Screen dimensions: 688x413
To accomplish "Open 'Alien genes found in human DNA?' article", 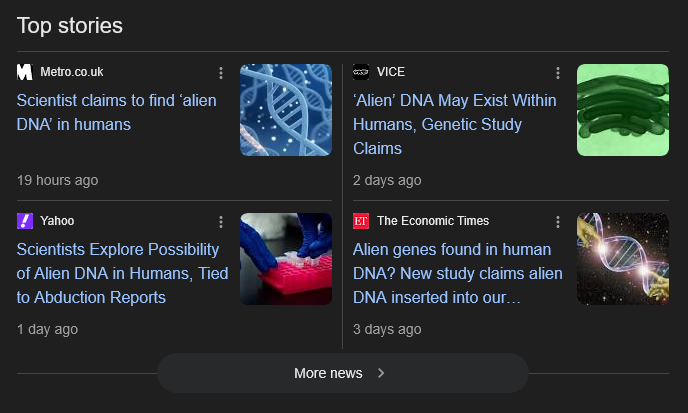I will click(x=457, y=273).
